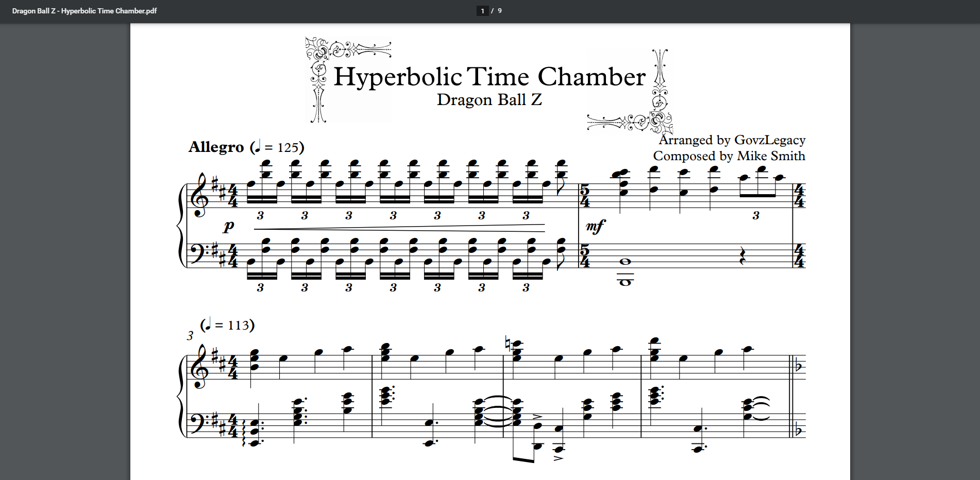Click the piano dynamic marking p
980x480 pixels.
[x=229, y=226]
